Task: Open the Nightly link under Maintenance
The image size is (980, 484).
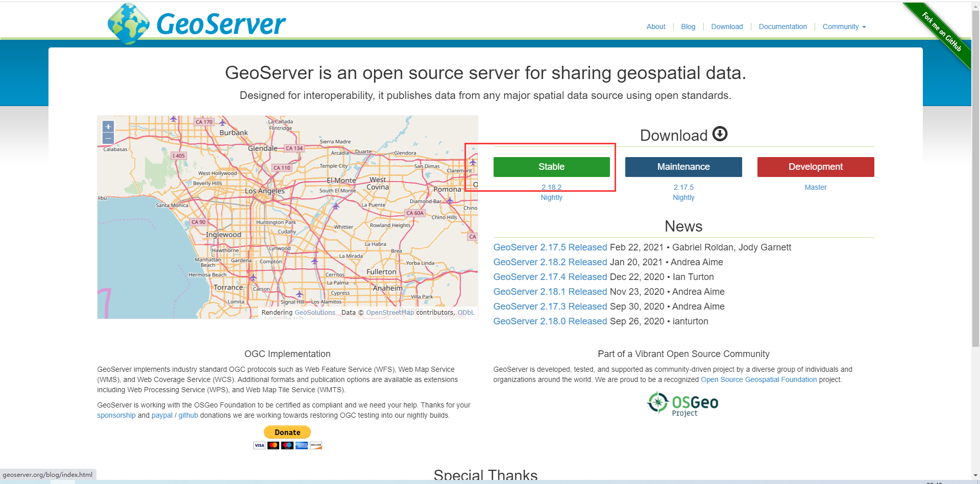Action: click(683, 197)
